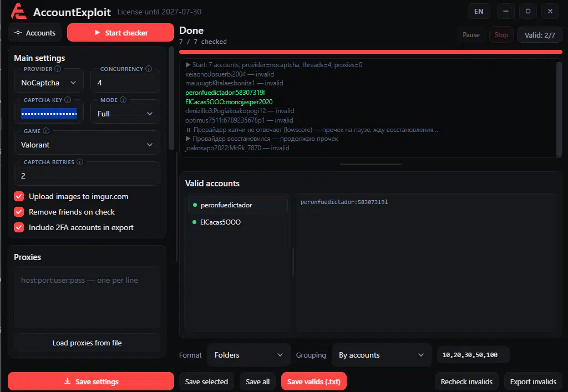Open the Game dropdown showing Valorant
The height and width of the screenshot is (392, 568).
87,145
